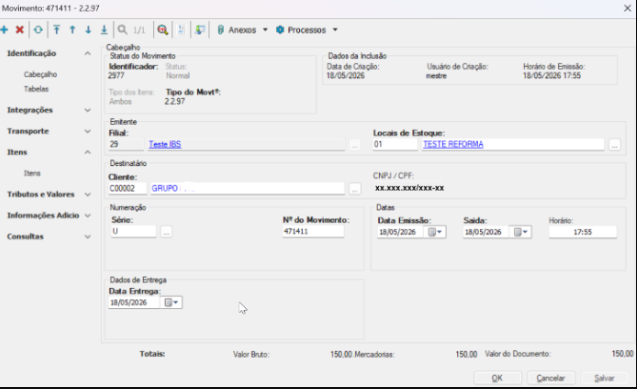Open the Data Entrega calendar dropdown
Image resolution: width=637 pixels, height=389 pixels.
[x=171, y=303]
